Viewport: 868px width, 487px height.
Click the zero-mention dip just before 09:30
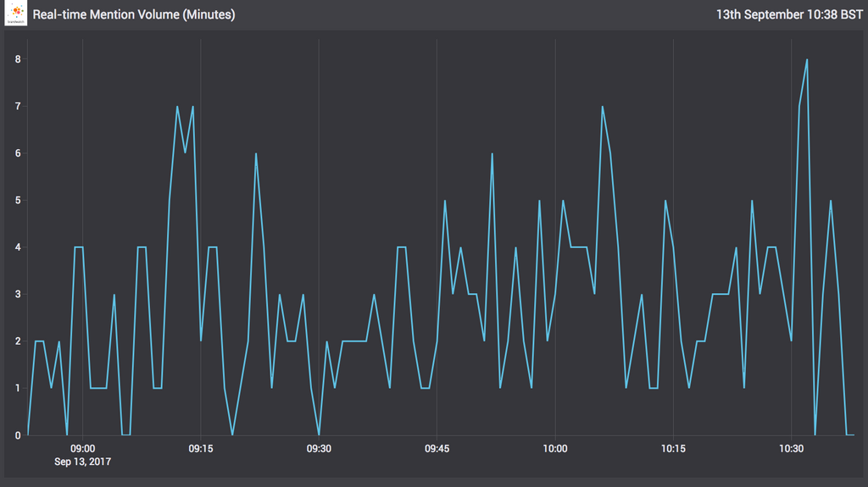point(319,434)
